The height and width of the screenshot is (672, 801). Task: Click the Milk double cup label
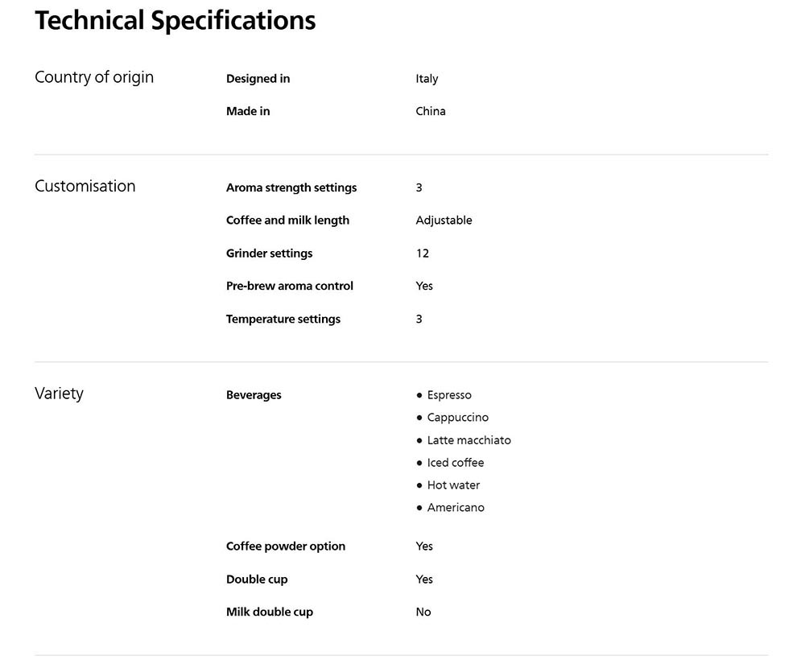269,612
